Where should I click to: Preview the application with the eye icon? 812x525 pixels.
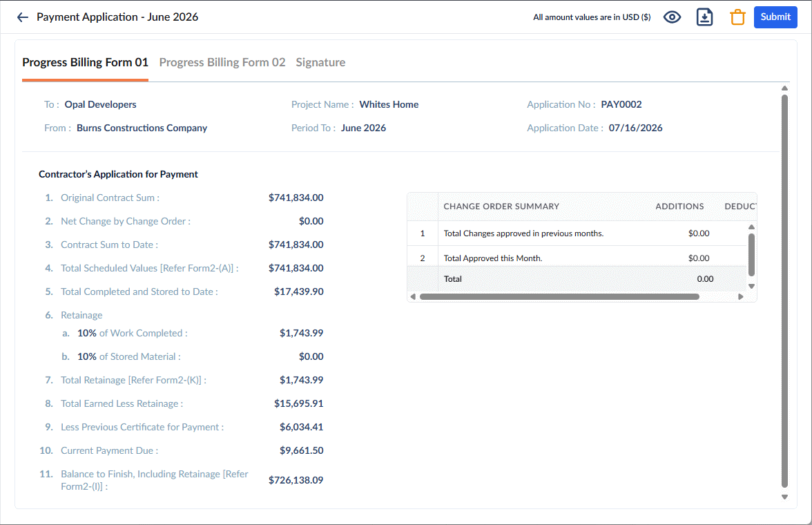pyautogui.click(x=673, y=17)
